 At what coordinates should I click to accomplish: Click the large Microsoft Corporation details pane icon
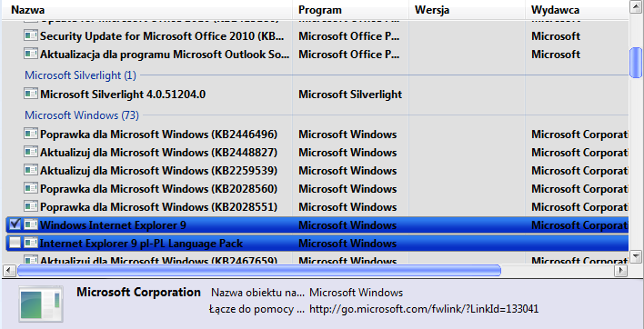(41, 304)
